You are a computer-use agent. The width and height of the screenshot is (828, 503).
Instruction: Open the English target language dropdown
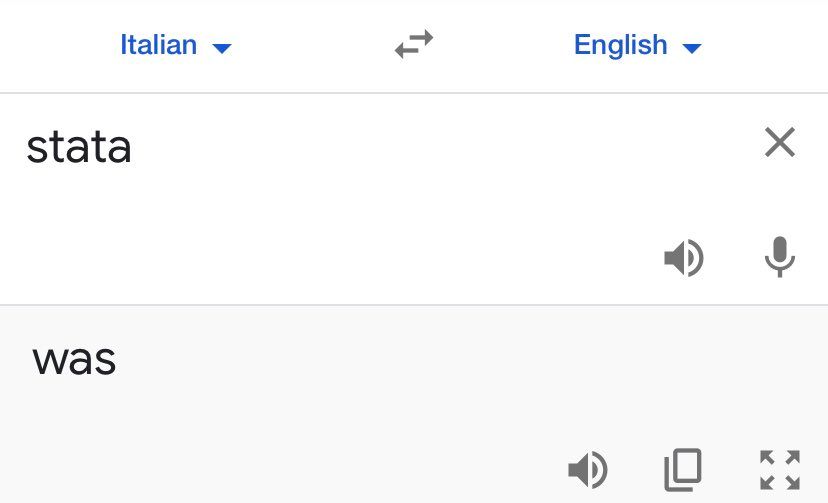coord(637,45)
